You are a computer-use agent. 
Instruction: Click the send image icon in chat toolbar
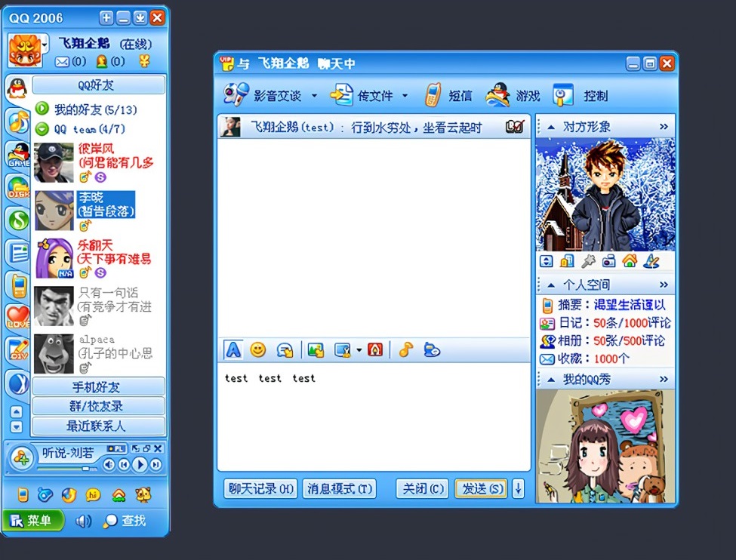(x=316, y=349)
